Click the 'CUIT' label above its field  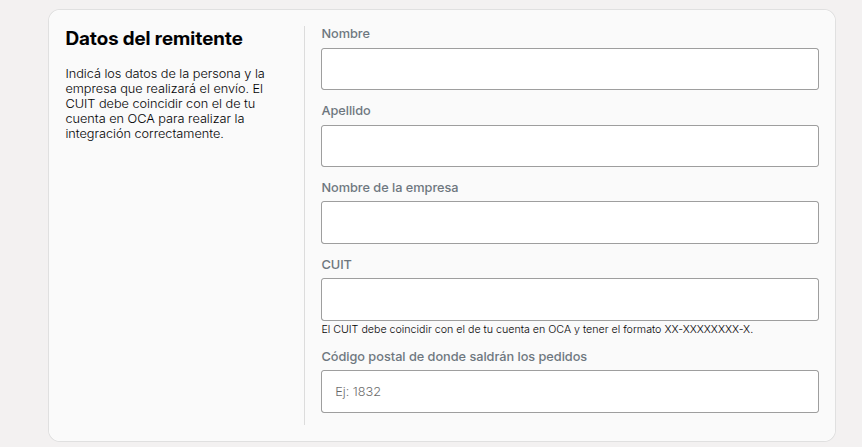tap(336, 264)
